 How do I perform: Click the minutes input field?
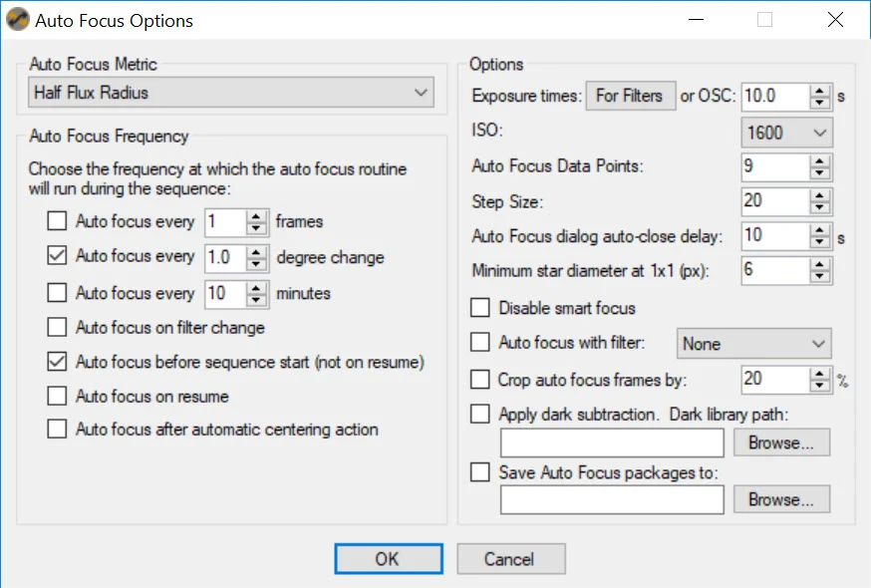coord(225,294)
